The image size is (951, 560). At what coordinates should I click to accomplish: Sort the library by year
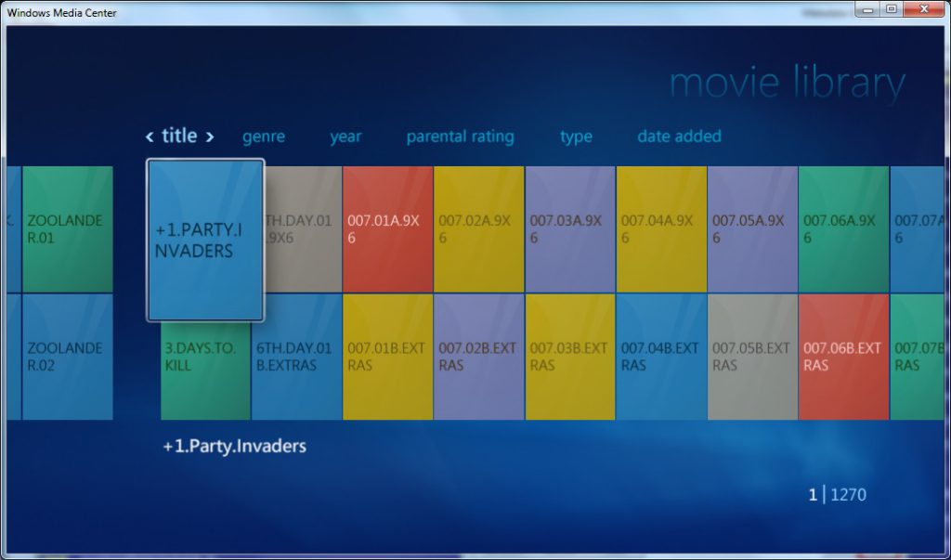click(x=345, y=137)
